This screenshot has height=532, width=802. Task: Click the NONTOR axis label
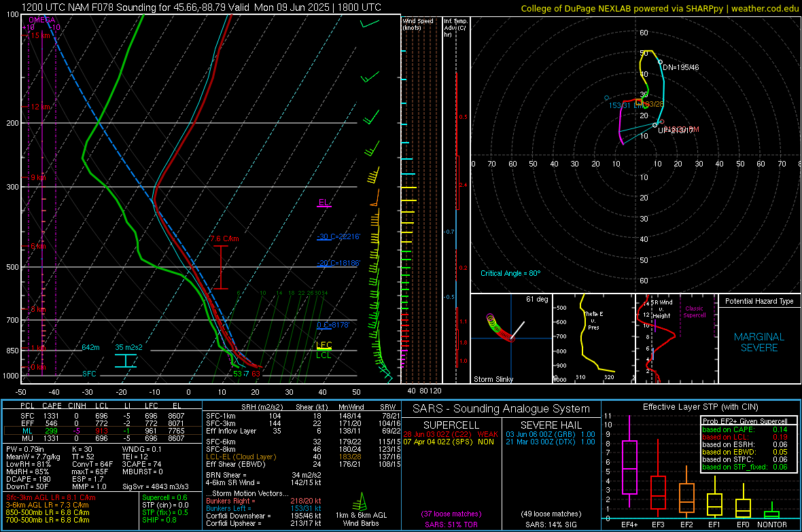[x=772, y=525]
